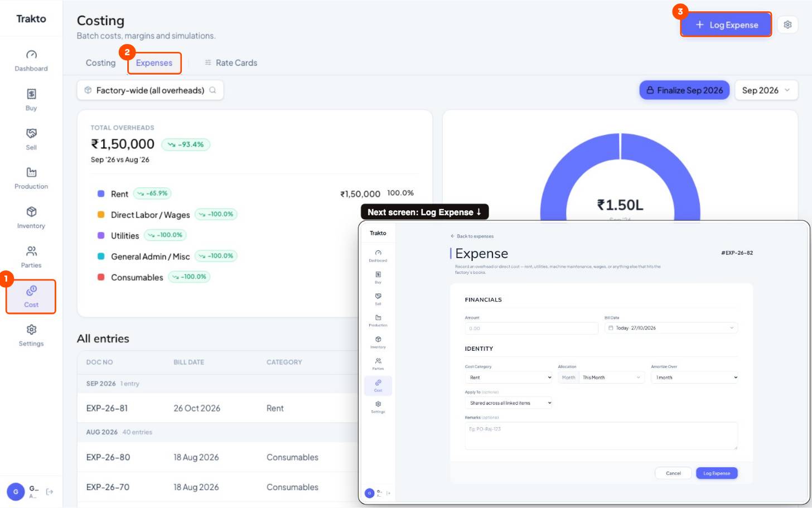Open the Apply To shared items dropdown

pos(509,403)
